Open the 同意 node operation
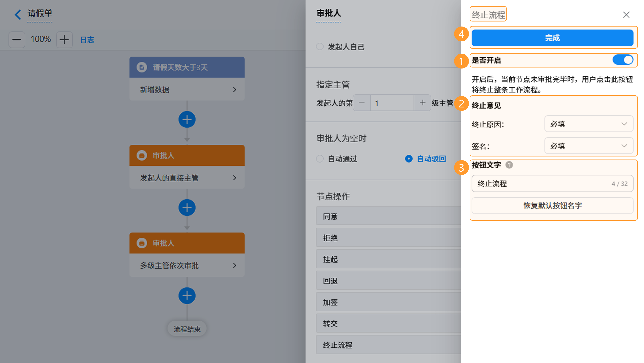This screenshot has width=644, height=363. (x=389, y=216)
